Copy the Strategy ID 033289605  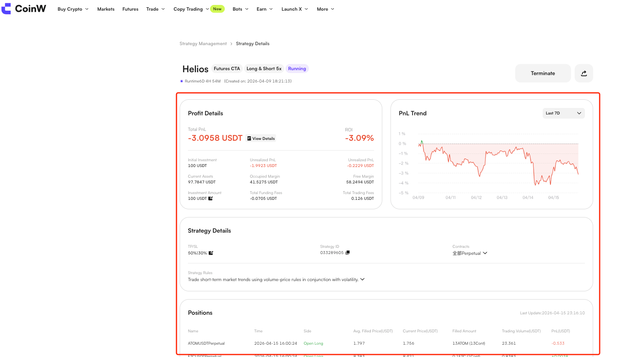(x=347, y=253)
